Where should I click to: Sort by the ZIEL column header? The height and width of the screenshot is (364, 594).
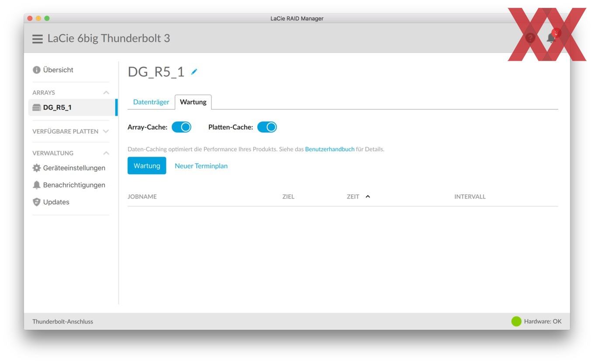[288, 197]
